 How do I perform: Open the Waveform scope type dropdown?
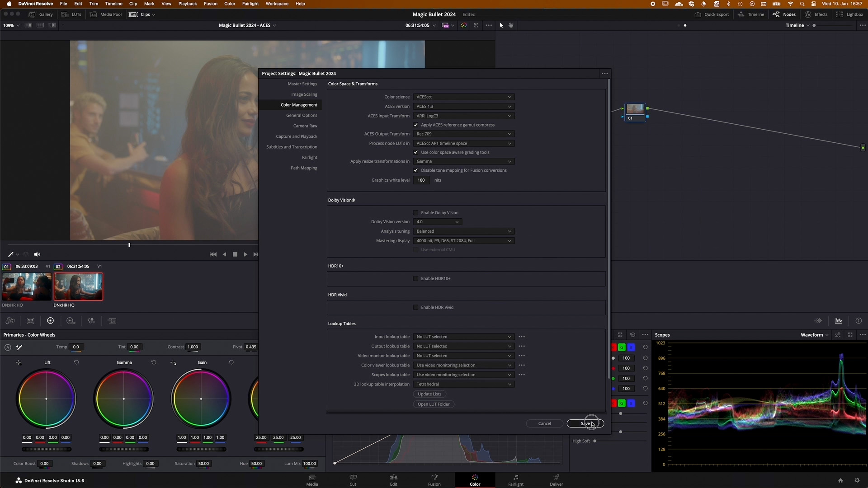[x=814, y=335]
